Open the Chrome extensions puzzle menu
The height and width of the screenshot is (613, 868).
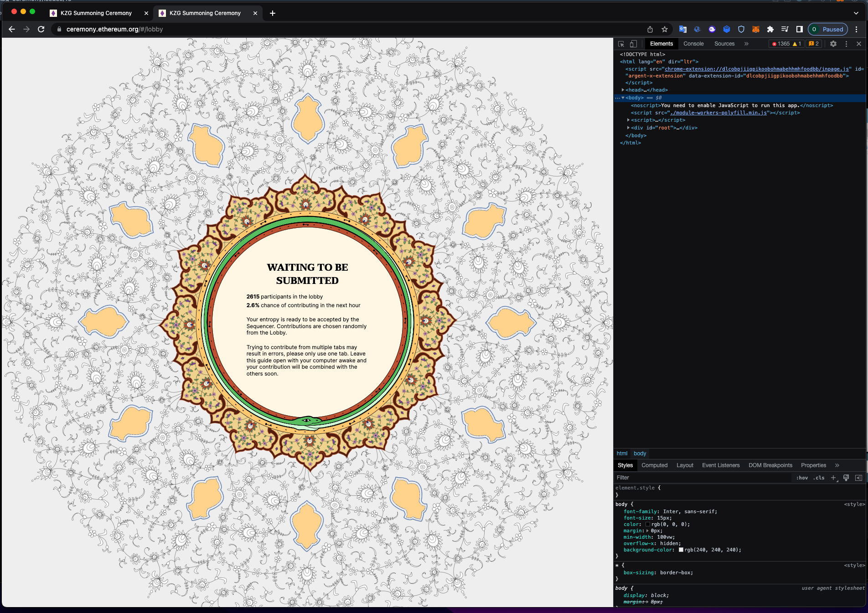770,29
